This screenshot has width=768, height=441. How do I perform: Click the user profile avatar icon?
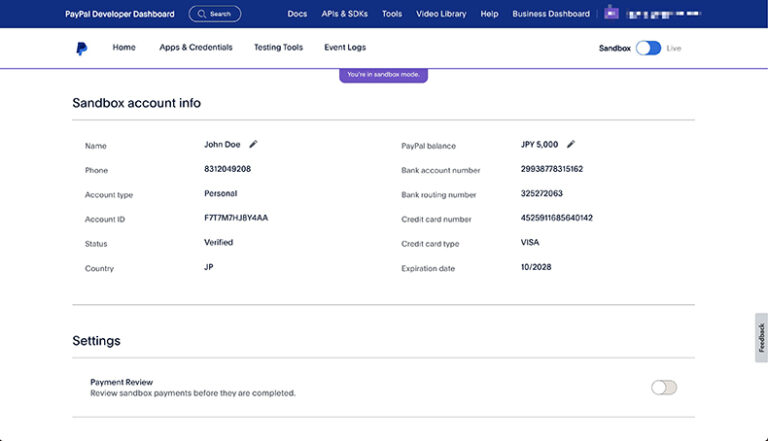pos(610,14)
